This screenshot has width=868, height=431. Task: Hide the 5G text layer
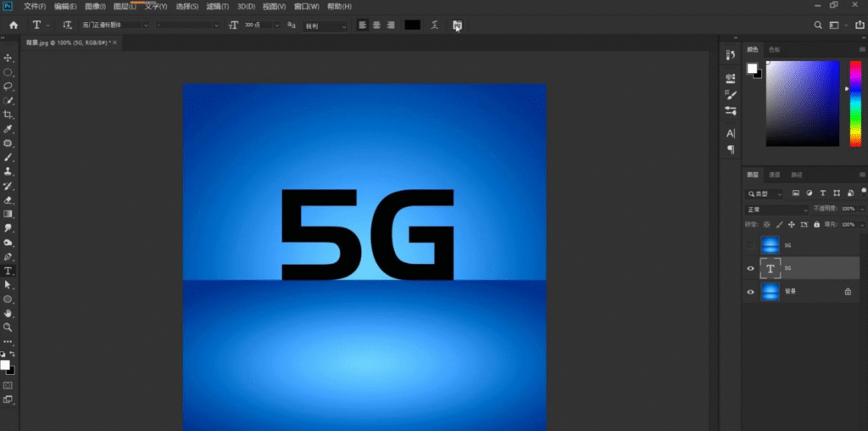coord(751,268)
